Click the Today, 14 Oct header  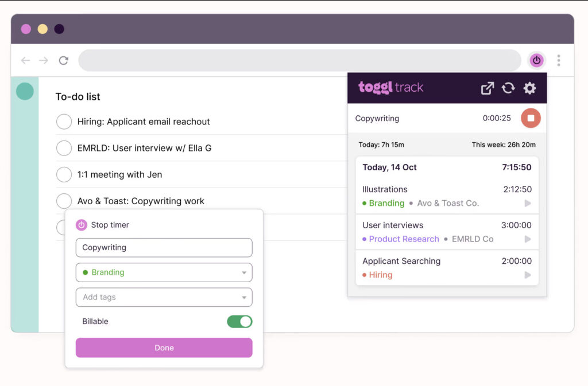389,167
